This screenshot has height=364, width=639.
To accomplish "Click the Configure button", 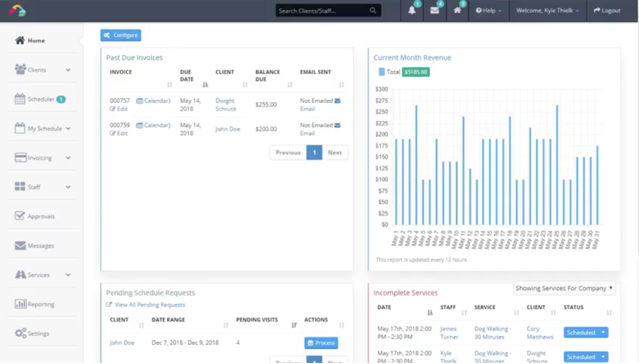I will pyautogui.click(x=120, y=35).
